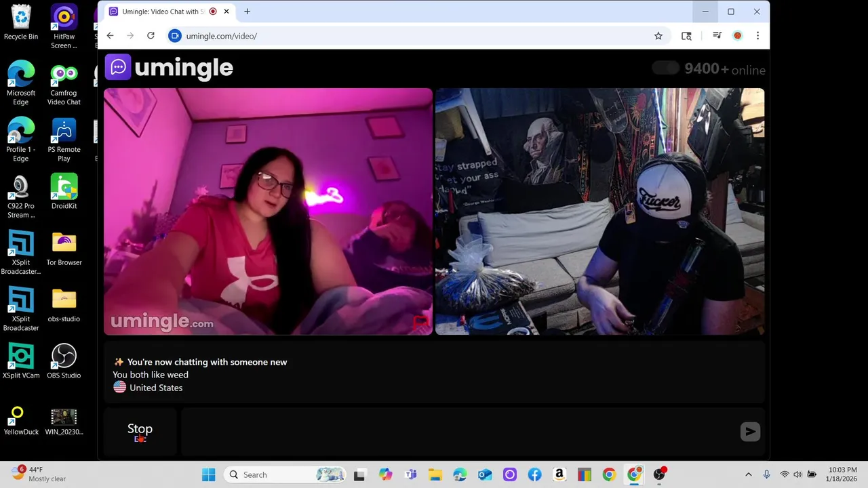Open C922 Pro Stream desktop shortcut
This screenshot has height=488, width=868.
[x=21, y=197]
